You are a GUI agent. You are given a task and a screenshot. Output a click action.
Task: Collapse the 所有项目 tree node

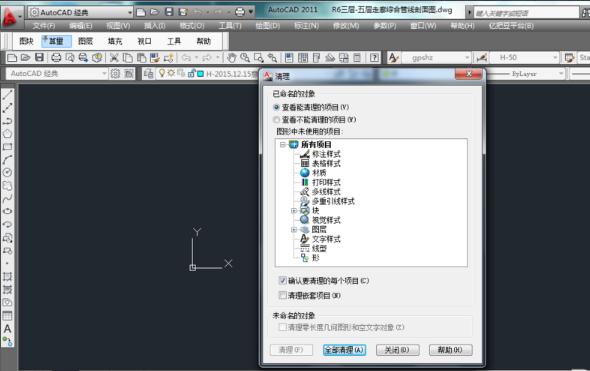point(282,144)
